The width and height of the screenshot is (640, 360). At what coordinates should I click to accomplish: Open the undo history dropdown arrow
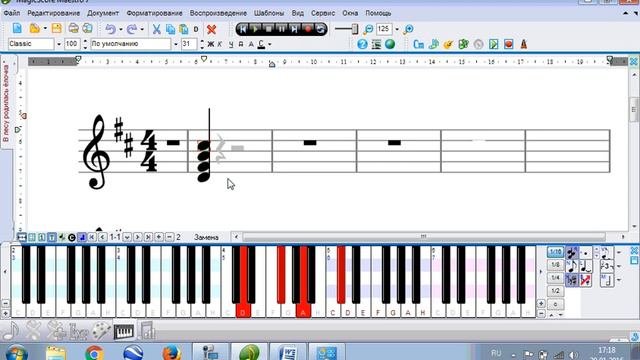[121, 29]
